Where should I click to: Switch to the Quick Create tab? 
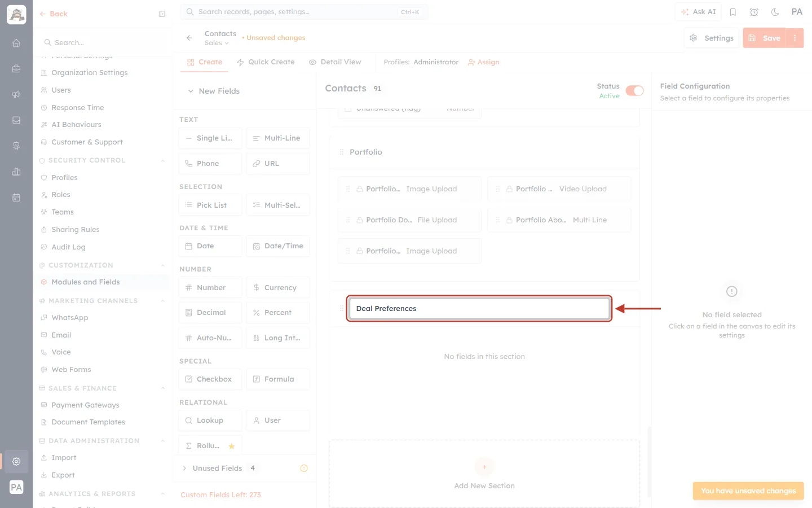click(266, 62)
